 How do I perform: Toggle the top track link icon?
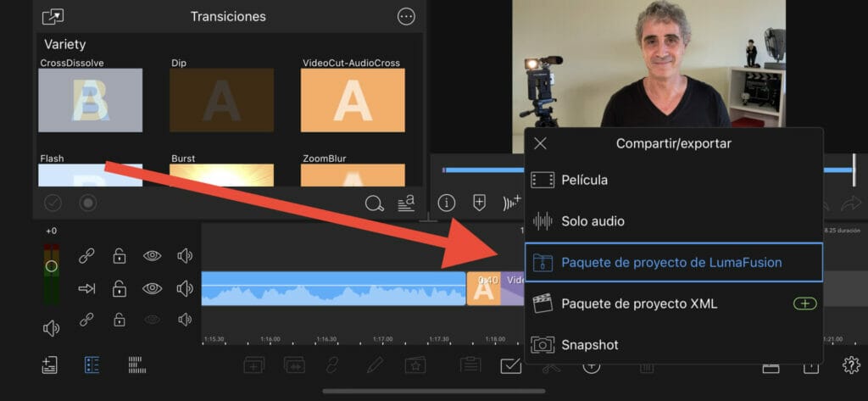point(86,256)
